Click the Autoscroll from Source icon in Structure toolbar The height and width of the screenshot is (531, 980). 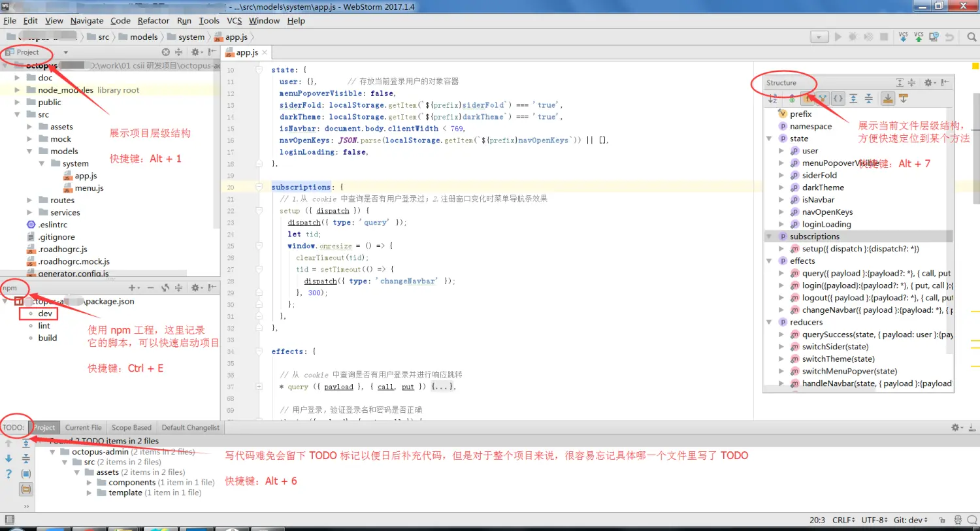(x=904, y=99)
